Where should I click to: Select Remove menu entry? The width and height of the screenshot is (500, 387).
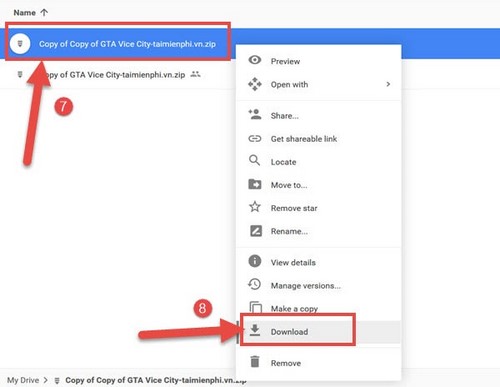318,363
